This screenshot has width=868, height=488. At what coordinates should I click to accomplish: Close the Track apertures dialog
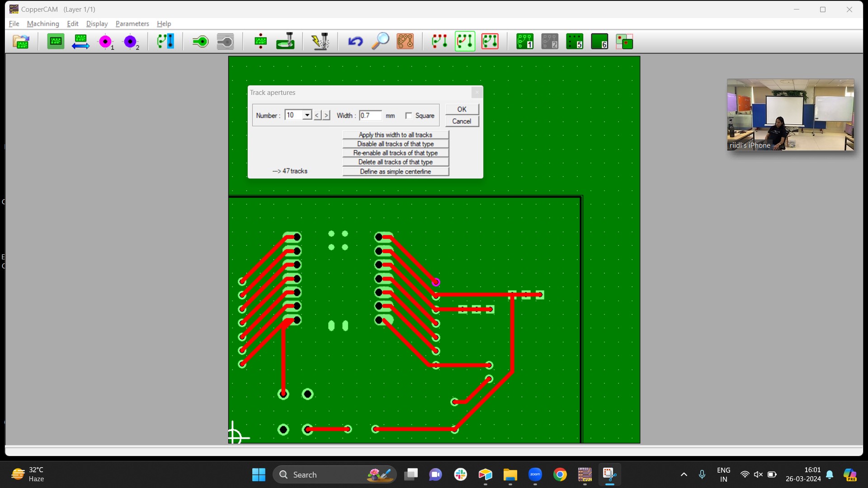click(x=477, y=93)
